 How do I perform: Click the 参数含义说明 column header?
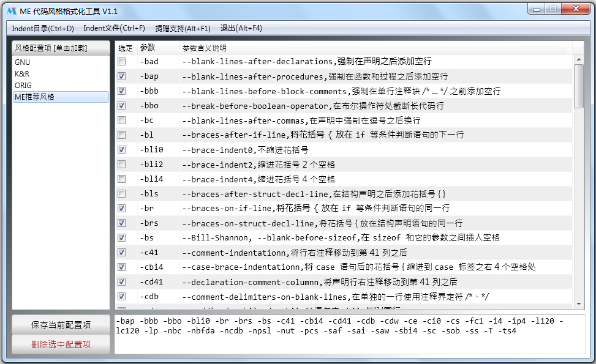375,48
